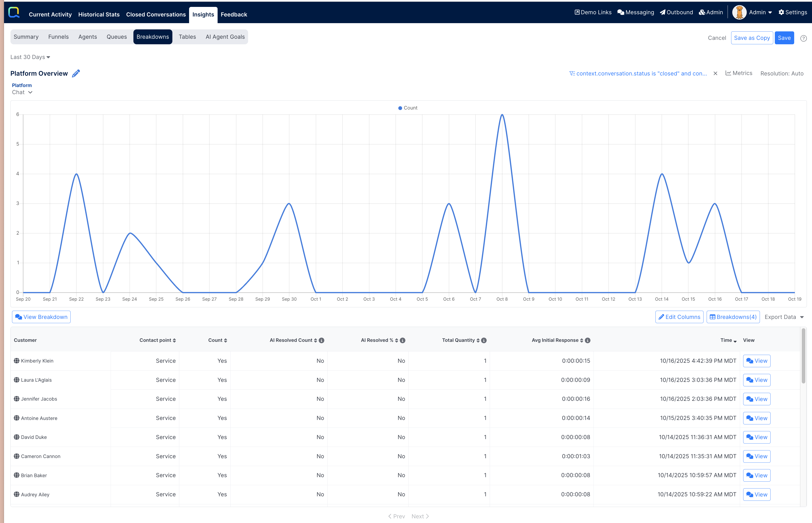This screenshot has width=812, height=523.
Task: Switch to the Funnels tab
Action: [x=58, y=37]
